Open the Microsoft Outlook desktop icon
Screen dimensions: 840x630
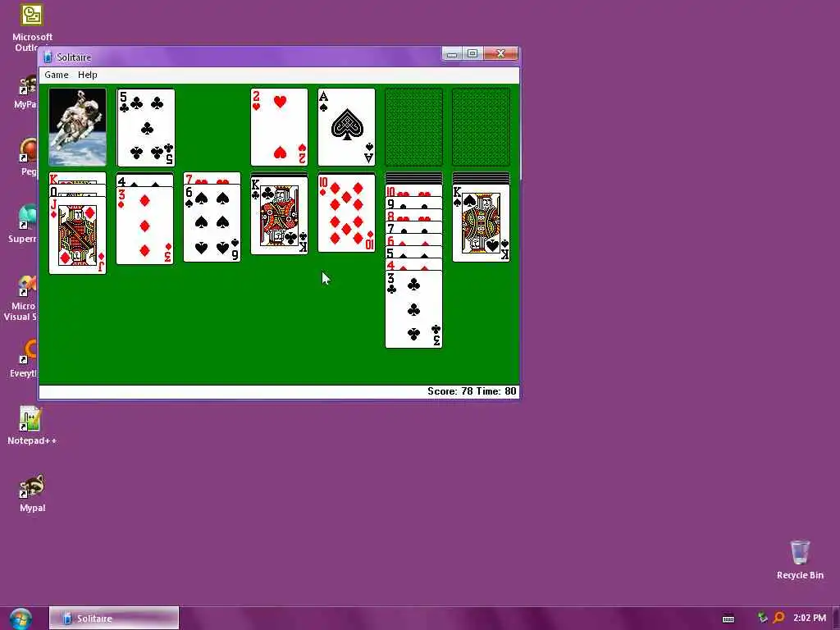click(x=31, y=27)
